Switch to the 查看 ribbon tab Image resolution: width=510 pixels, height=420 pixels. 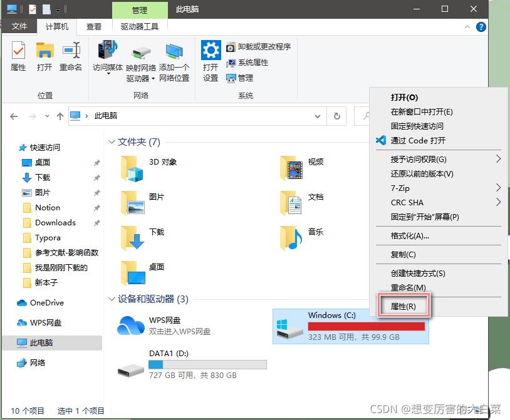click(x=93, y=26)
